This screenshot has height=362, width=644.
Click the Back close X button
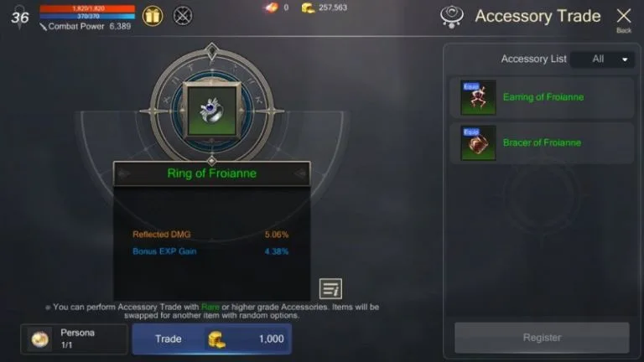pos(624,20)
